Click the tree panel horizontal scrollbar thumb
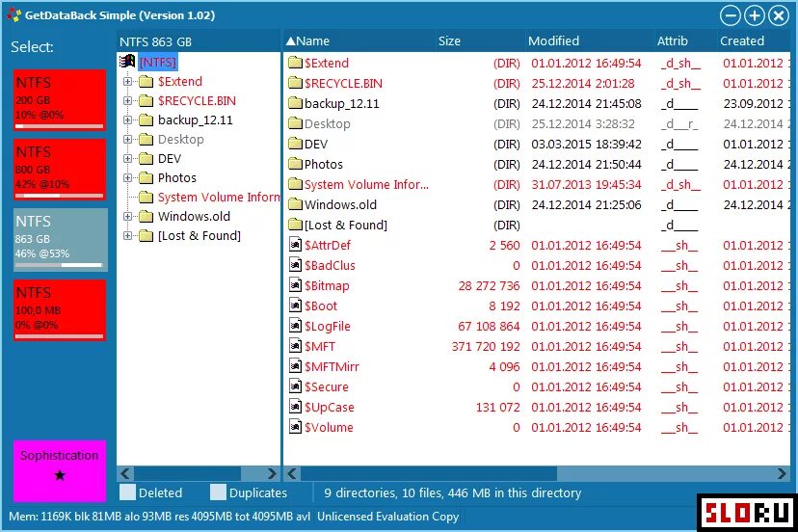 tap(187, 473)
